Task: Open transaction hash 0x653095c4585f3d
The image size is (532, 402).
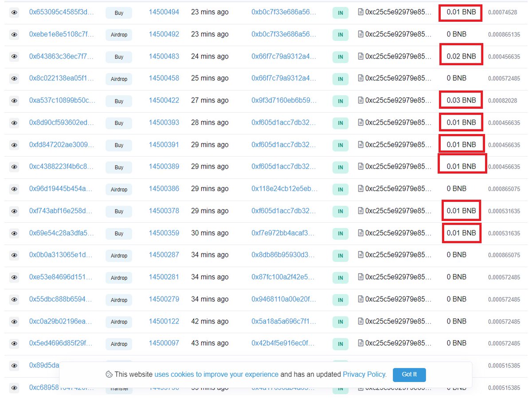Action: 62,12
